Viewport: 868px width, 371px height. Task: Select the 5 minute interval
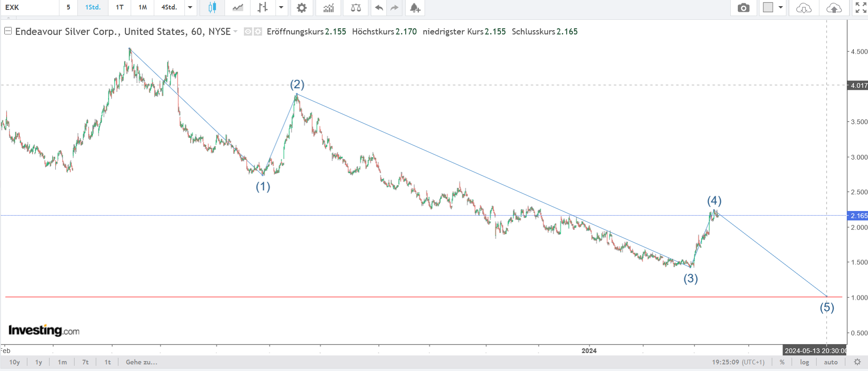pos(68,8)
